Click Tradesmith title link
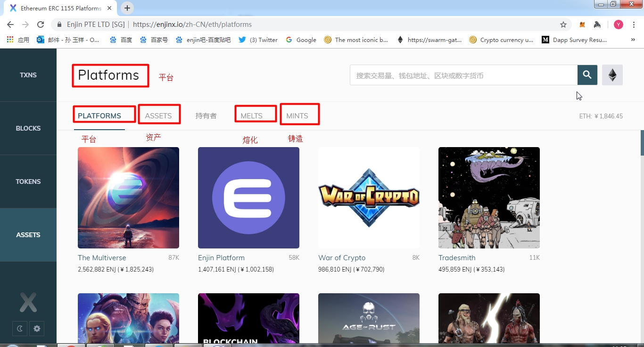 457,258
